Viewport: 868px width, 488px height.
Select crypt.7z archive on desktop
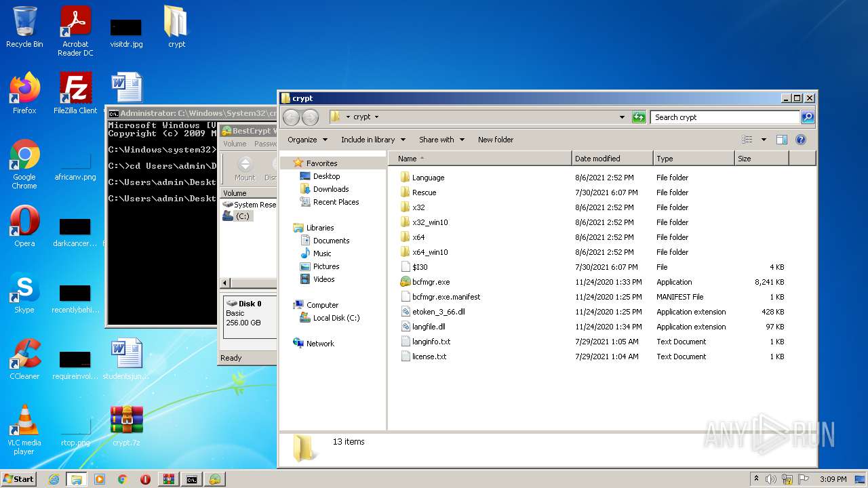[126, 426]
